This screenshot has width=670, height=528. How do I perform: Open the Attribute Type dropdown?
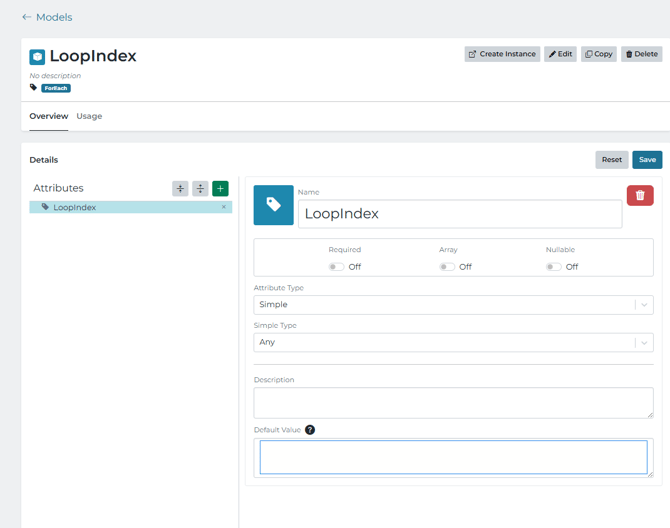(453, 305)
